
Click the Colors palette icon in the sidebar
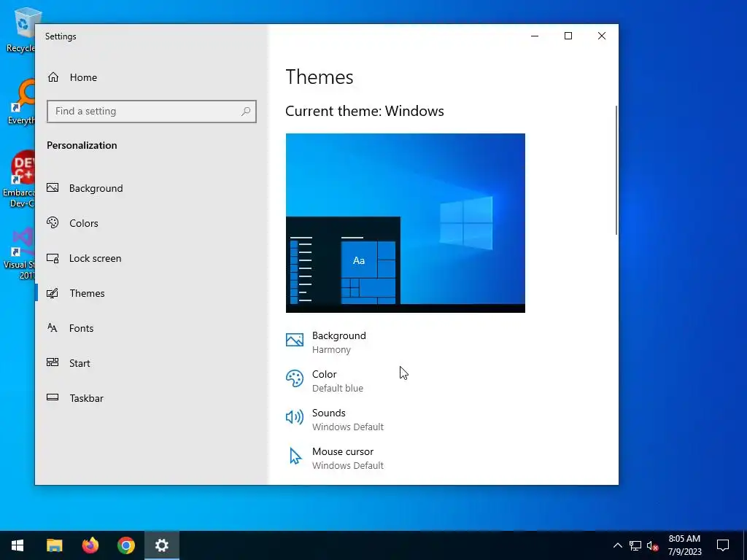point(53,222)
